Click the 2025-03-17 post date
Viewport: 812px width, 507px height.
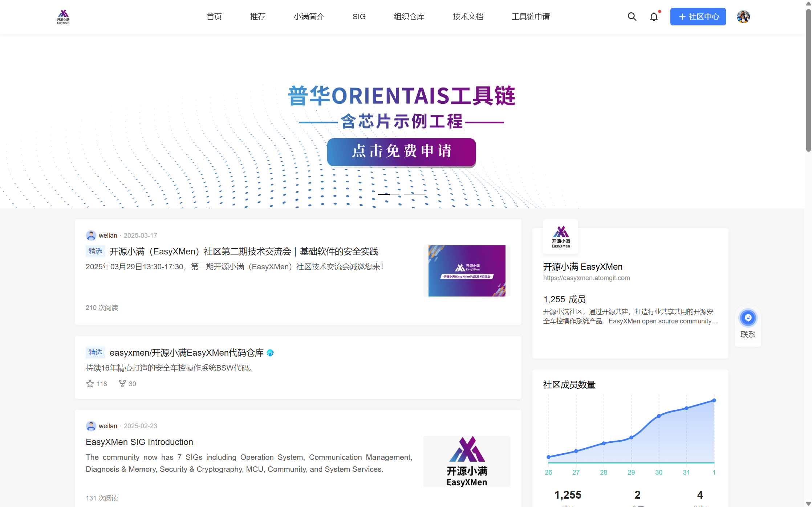pos(141,236)
